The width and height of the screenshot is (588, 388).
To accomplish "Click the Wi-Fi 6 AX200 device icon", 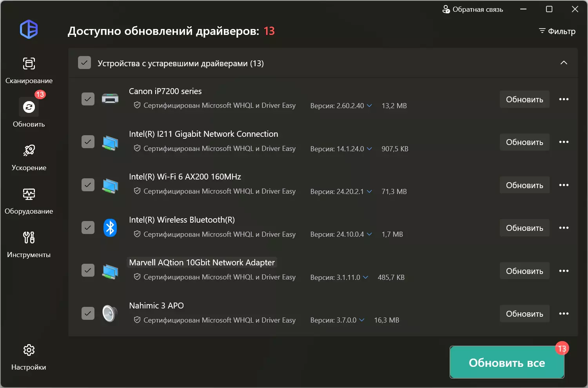I will 110,185.
